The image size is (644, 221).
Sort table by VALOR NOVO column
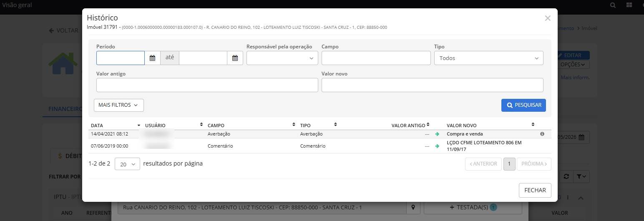click(x=490, y=125)
